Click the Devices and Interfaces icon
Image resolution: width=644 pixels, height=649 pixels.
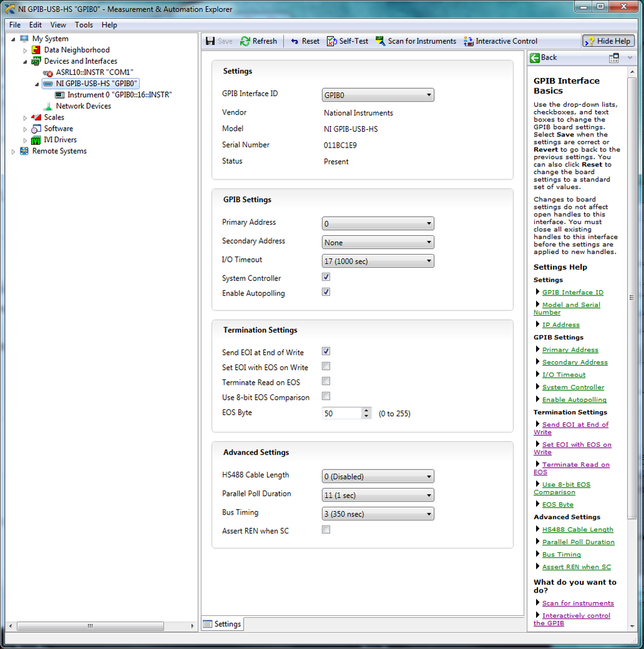[36, 61]
